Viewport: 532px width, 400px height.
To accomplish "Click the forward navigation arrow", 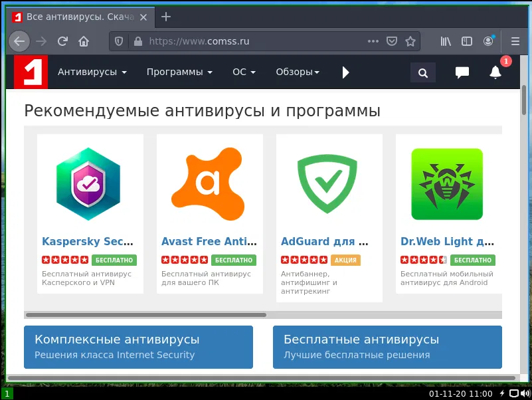I will (41, 41).
